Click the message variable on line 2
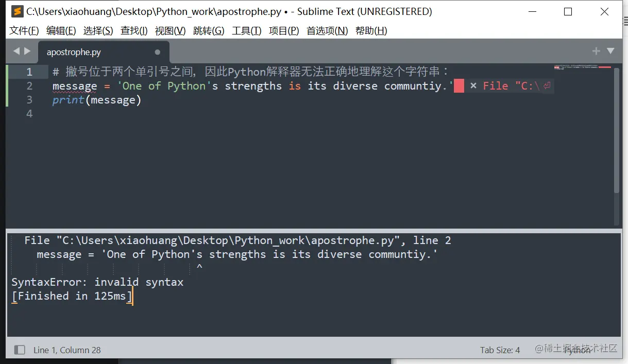Image resolution: width=628 pixels, height=364 pixels. coord(75,86)
